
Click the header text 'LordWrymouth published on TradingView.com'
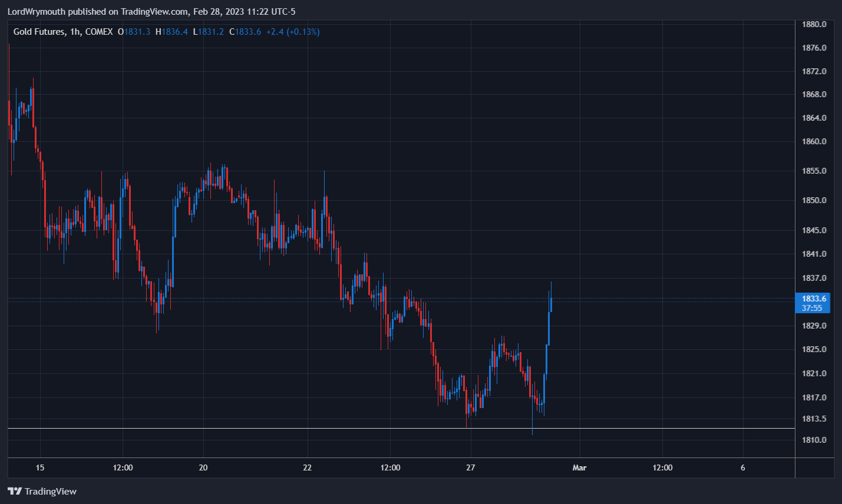(98, 12)
